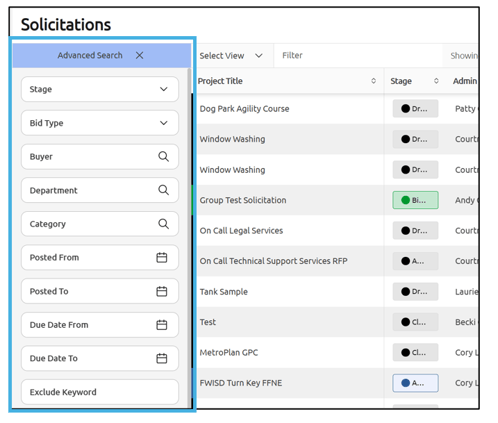Sort by the Stage column sort arrows
498x423 pixels.
tap(436, 81)
